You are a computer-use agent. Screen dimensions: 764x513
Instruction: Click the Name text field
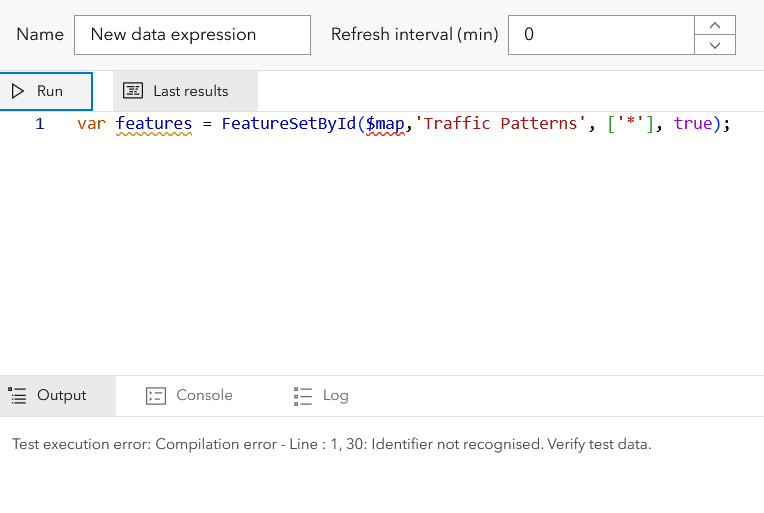pos(192,35)
